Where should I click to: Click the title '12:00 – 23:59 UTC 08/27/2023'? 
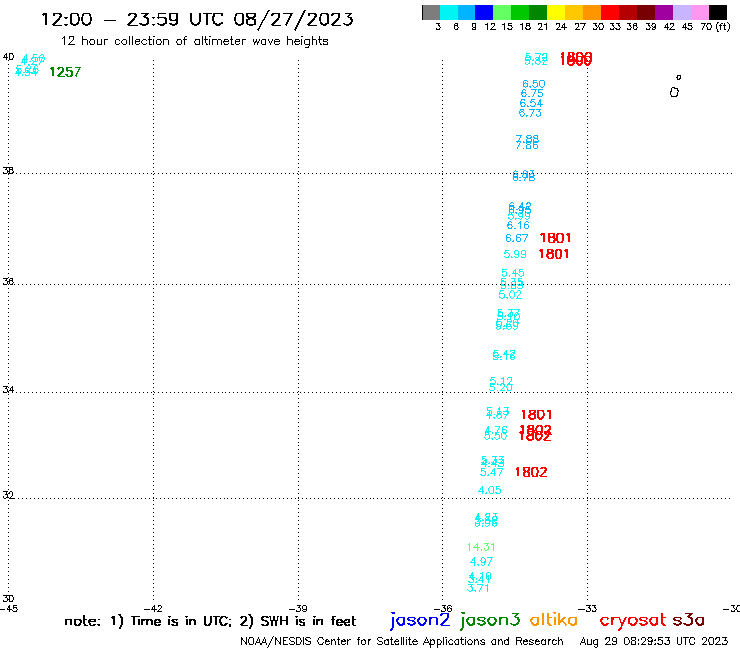(x=197, y=19)
